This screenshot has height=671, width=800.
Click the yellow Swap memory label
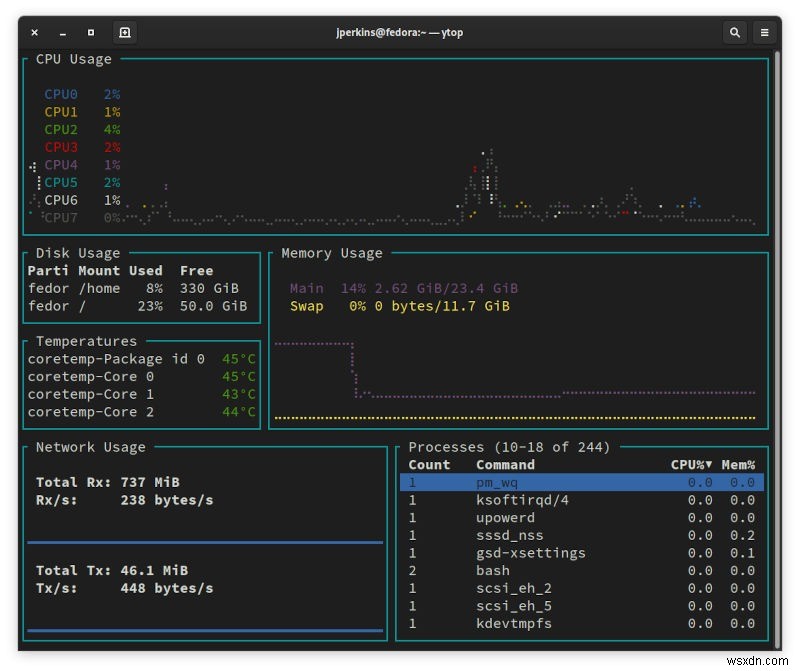tap(307, 306)
